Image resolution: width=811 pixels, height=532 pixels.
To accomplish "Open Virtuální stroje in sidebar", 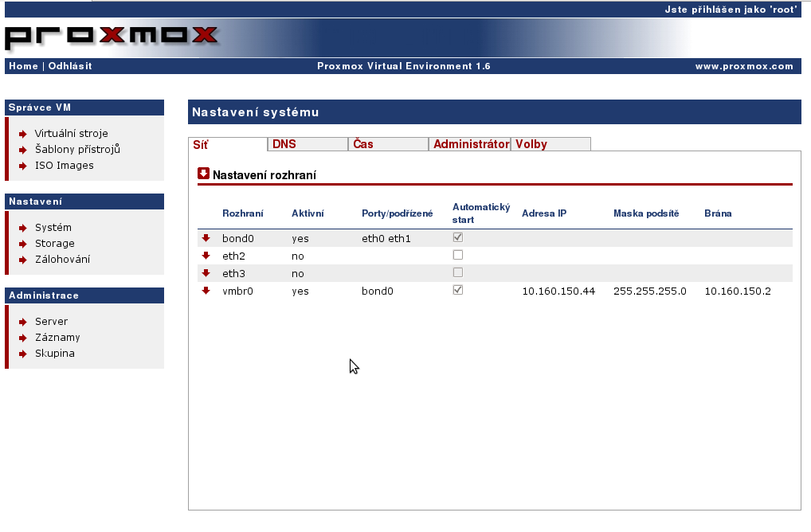I will (72, 133).
